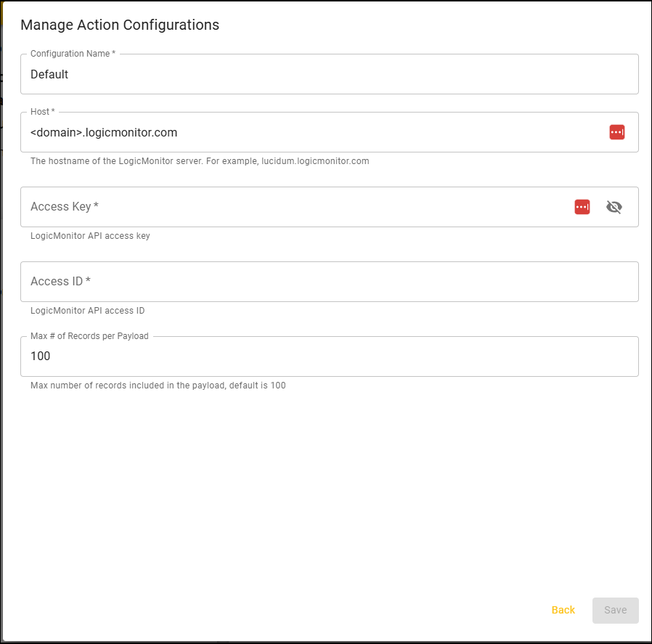The height and width of the screenshot is (644, 652).
Task: Click 'LogicMonitor API access key' helper text
Action: 90,236
